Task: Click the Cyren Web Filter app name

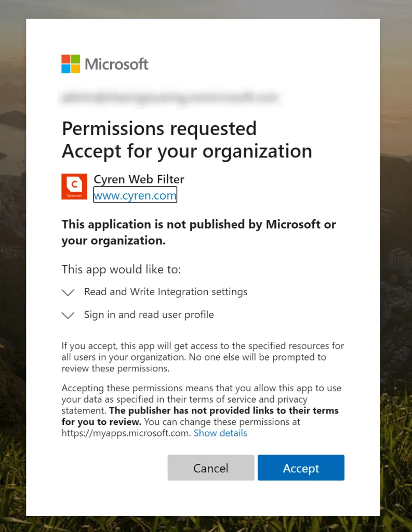Action: pos(139,179)
